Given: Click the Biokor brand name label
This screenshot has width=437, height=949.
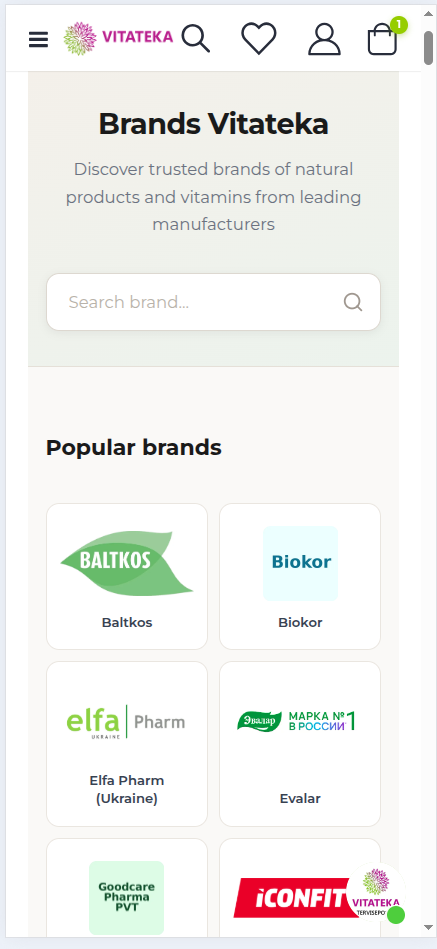Looking at the screenshot, I should click(x=300, y=622).
